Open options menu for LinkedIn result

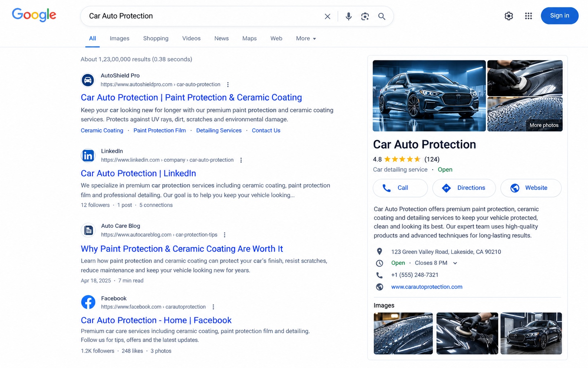click(241, 160)
